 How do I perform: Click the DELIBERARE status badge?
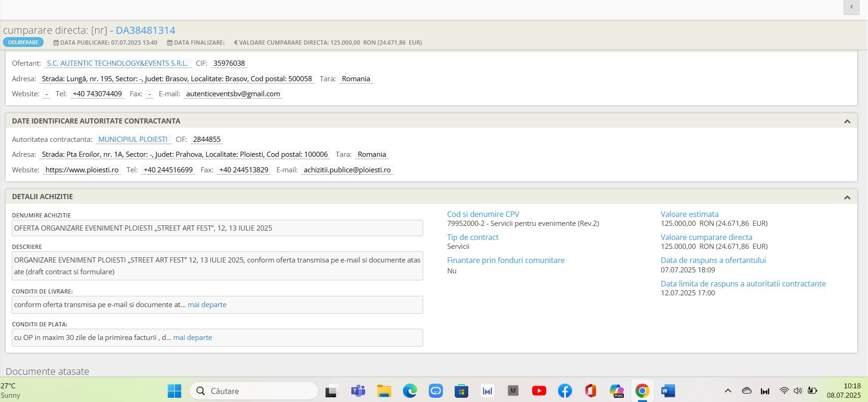tap(23, 42)
